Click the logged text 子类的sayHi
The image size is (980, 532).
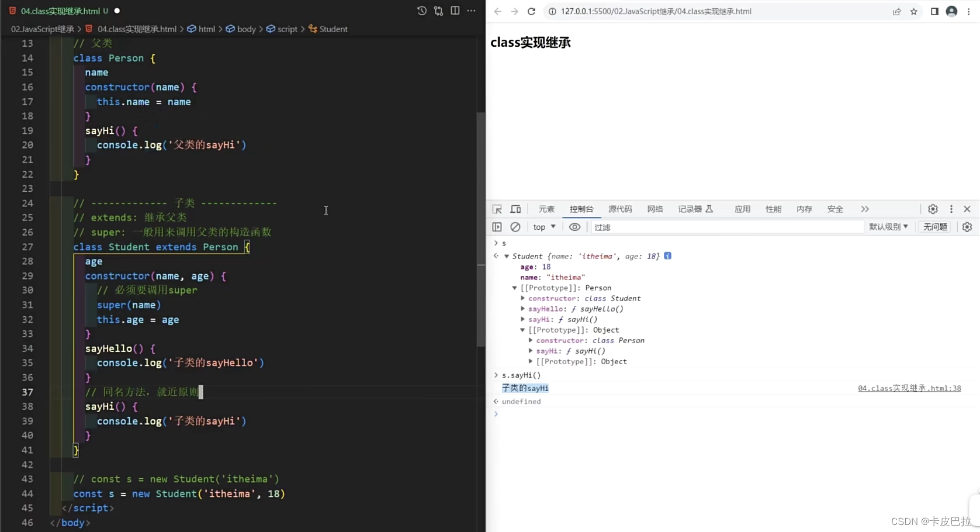[525, 388]
